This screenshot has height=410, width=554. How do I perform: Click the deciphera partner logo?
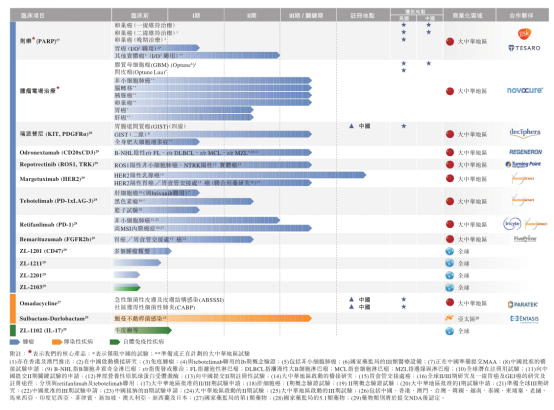coord(525,132)
